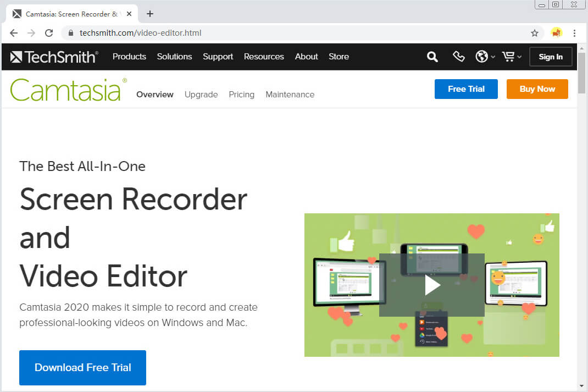Image resolution: width=588 pixels, height=392 pixels.
Task: Open the Products menu
Action: 129,57
